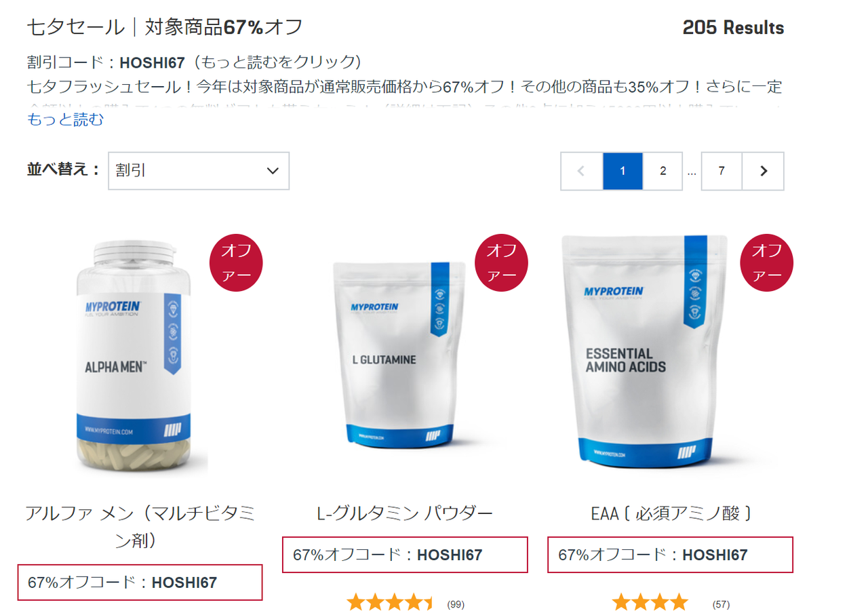The image size is (868, 611).
Task: Click HOSHI67 code box under EAA
Action: click(670, 555)
